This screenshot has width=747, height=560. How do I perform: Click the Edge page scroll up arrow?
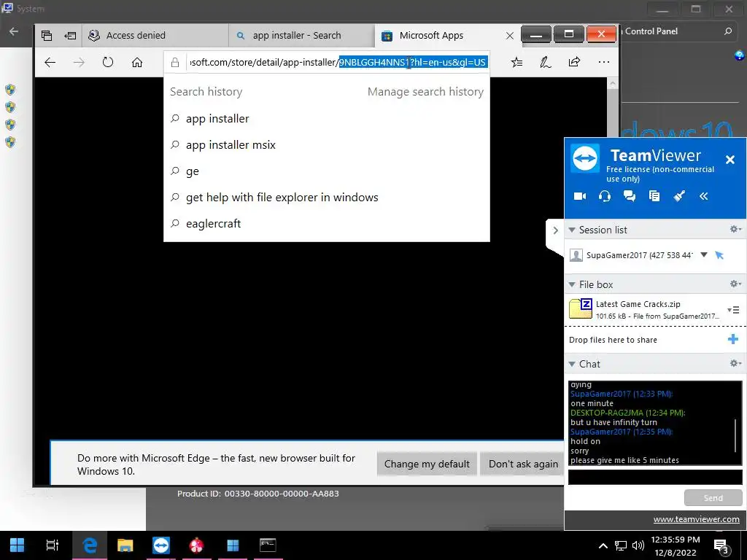613,83
